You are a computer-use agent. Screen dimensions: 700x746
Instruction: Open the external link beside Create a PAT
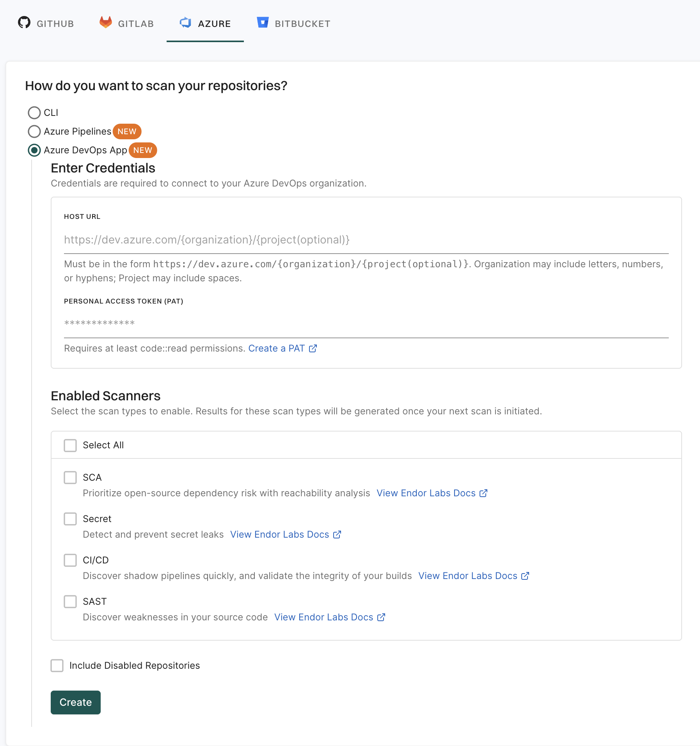(x=313, y=348)
